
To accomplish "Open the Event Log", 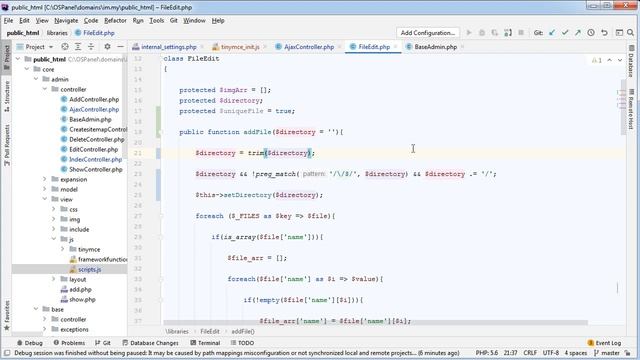I will coord(604,343).
